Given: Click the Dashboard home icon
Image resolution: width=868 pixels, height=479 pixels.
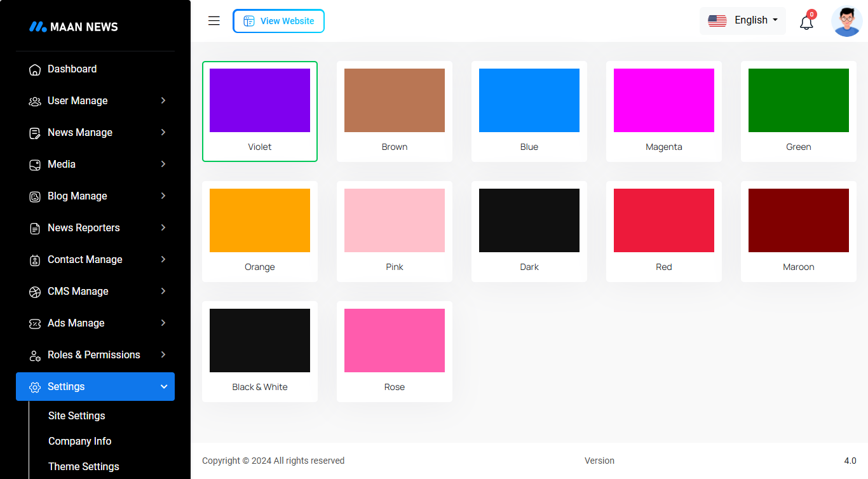Looking at the screenshot, I should (x=35, y=69).
